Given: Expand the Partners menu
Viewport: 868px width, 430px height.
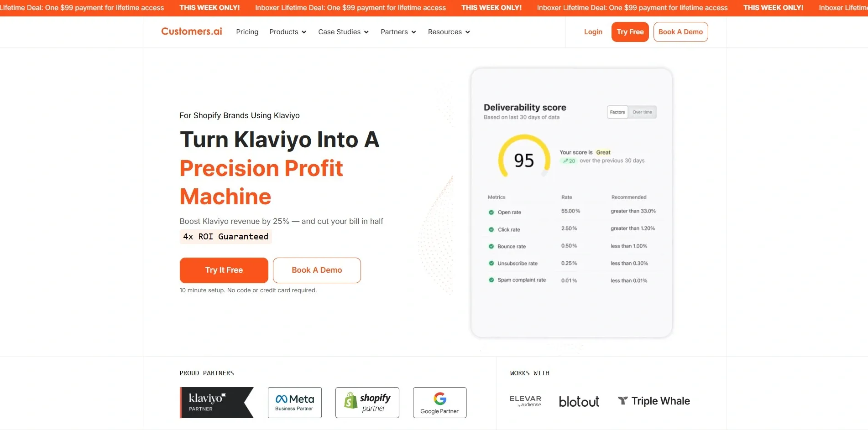Looking at the screenshot, I should 398,32.
